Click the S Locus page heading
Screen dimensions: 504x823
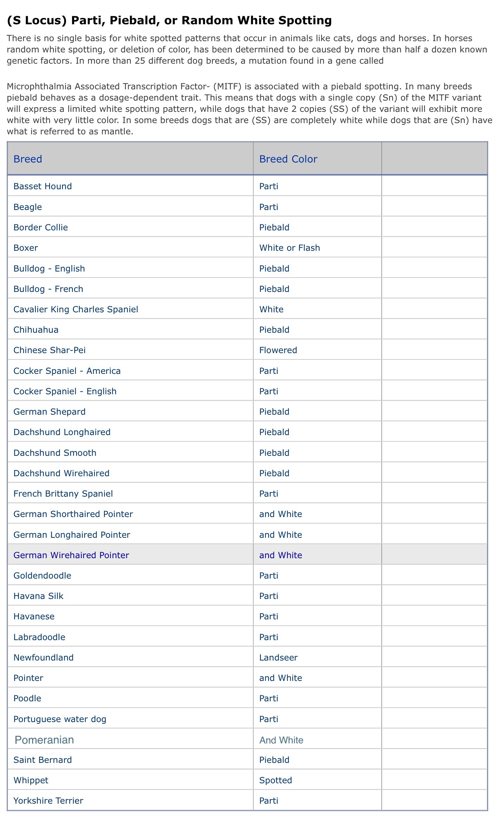(x=169, y=20)
